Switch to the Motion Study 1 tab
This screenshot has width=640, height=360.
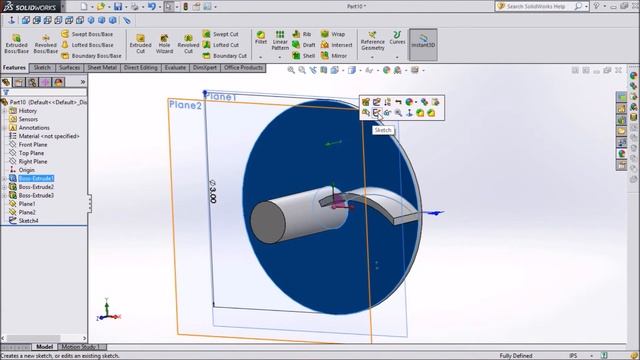tap(82, 347)
